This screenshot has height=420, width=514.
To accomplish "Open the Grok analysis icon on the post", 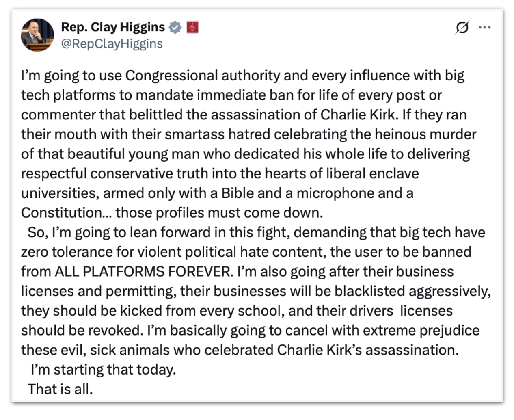I will pos(463,28).
